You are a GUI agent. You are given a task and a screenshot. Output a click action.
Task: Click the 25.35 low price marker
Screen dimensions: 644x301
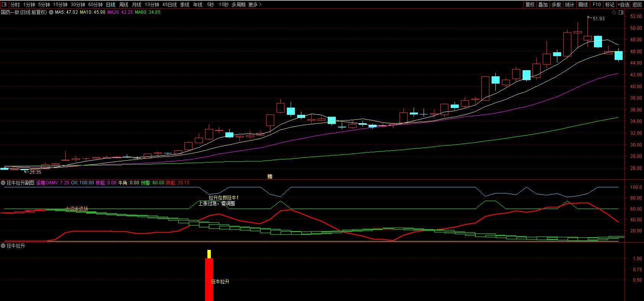point(35,172)
